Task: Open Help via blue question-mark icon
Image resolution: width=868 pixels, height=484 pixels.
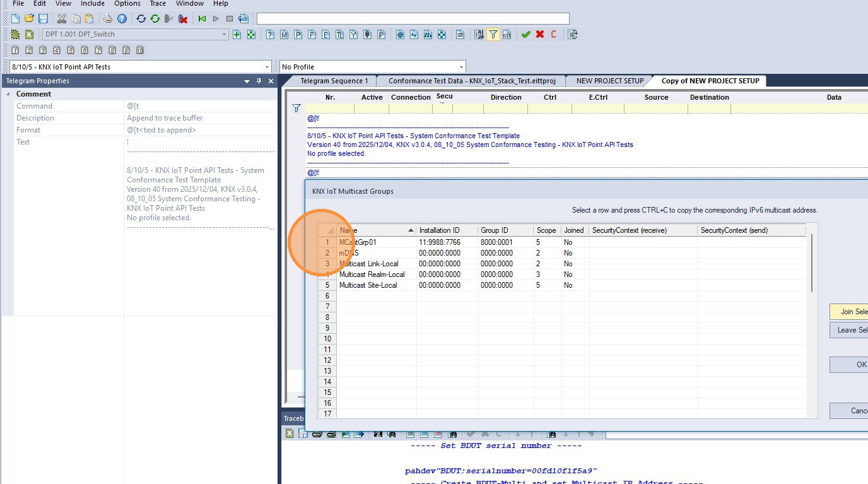Action: click(122, 19)
